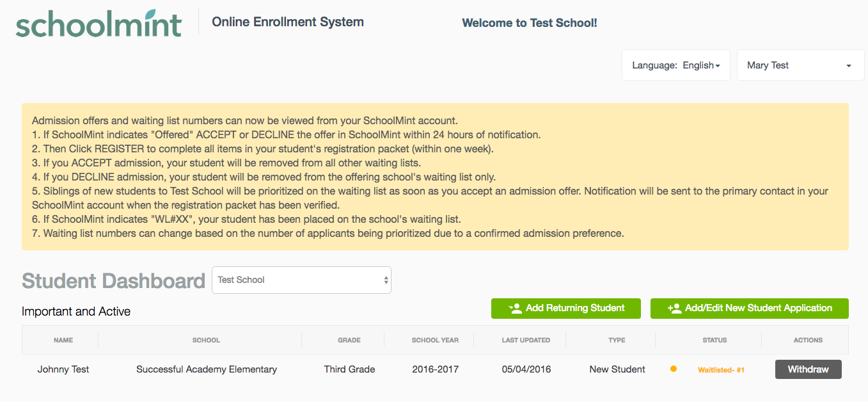Withdraw Johnny Test's application
Image resolution: width=868 pixels, height=402 pixels.
(x=809, y=369)
